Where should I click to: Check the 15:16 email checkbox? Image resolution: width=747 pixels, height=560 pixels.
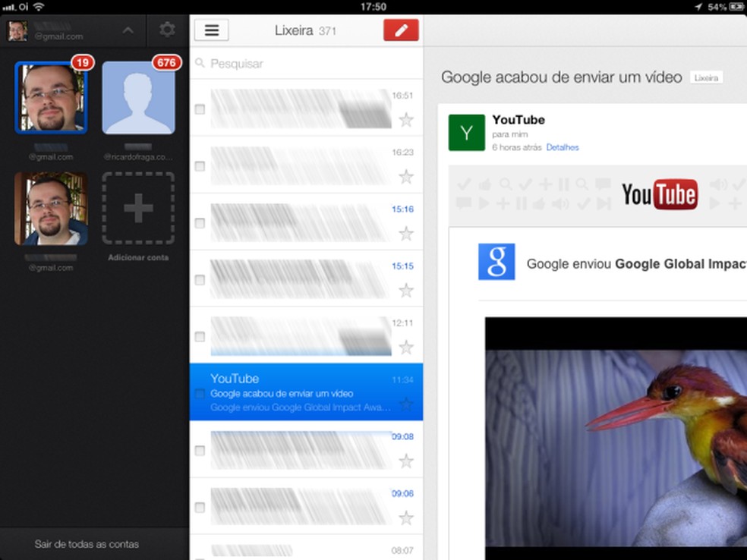(200, 223)
